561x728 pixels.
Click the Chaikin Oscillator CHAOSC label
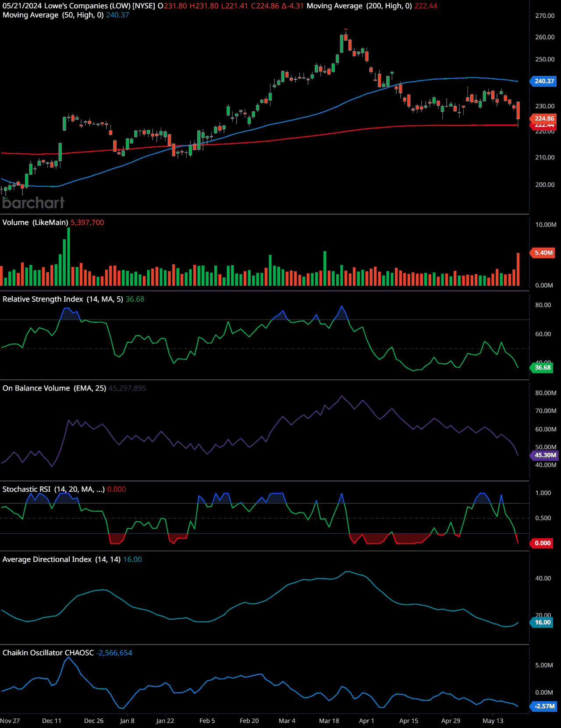pyautogui.click(x=48, y=653)
